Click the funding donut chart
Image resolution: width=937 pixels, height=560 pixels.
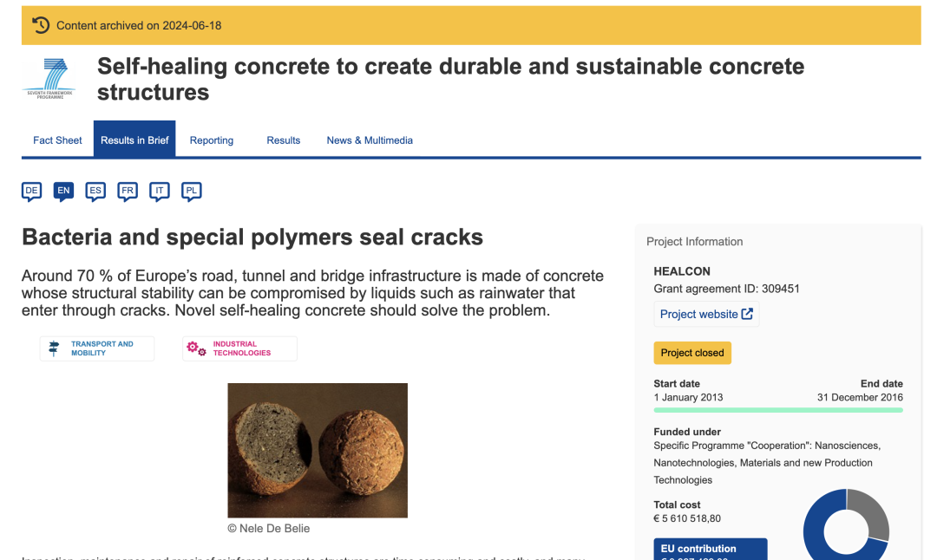pyautogui.click(x=846, y=524)
